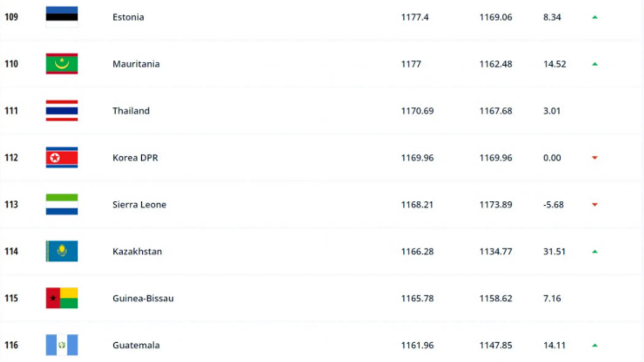Click the Mauritania flag icon

pyautogui.click(x=62, y=64)
